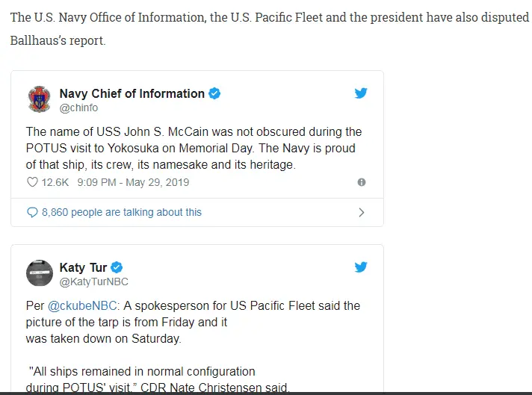Click Twitter bird logo on Navy tweet
The width and height of the screenshot is (532, 395).
pyautogui.click(x=361, y=93)
